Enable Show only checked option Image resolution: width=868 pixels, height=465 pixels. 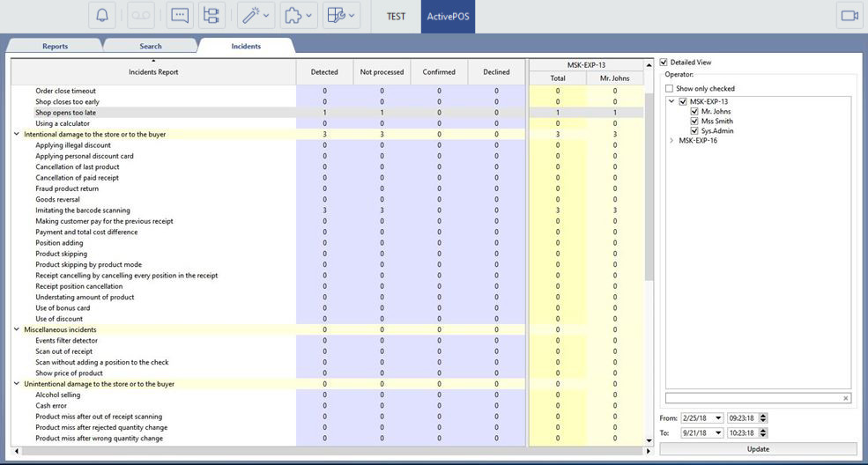tap(670, 89)
